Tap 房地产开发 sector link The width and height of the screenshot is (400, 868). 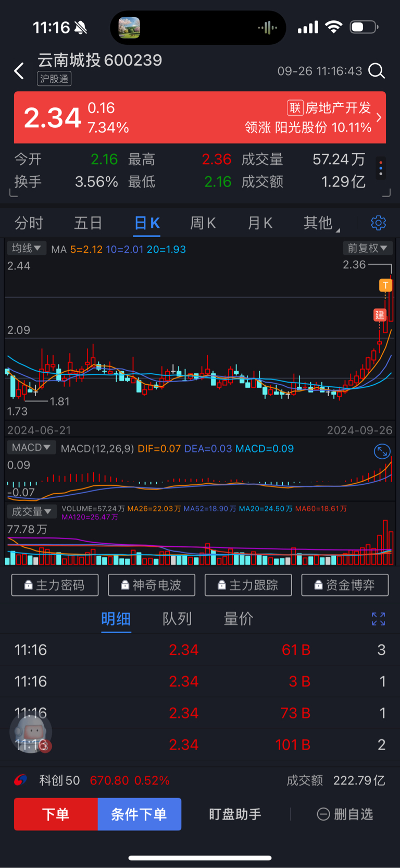click(x=338, y=108)
